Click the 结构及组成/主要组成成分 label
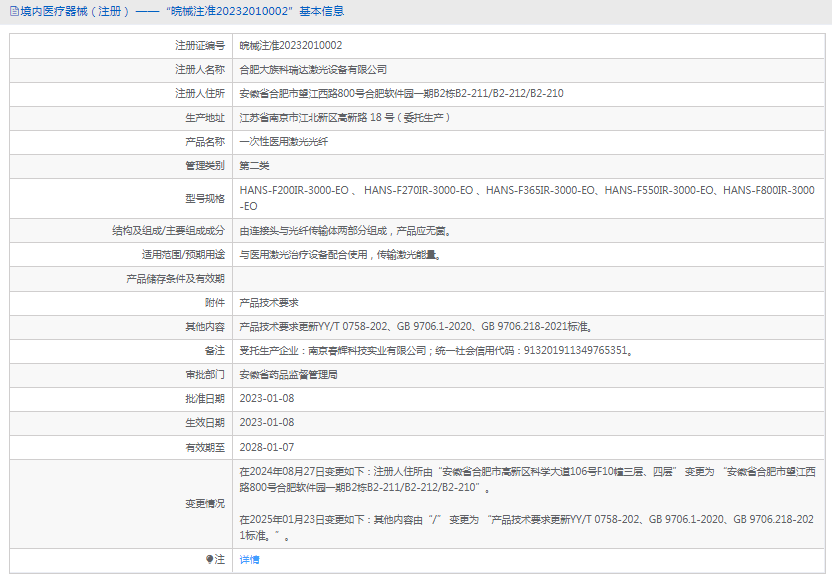Image resolution: width=832 pixels, height=575 pixels. (168, 231)
